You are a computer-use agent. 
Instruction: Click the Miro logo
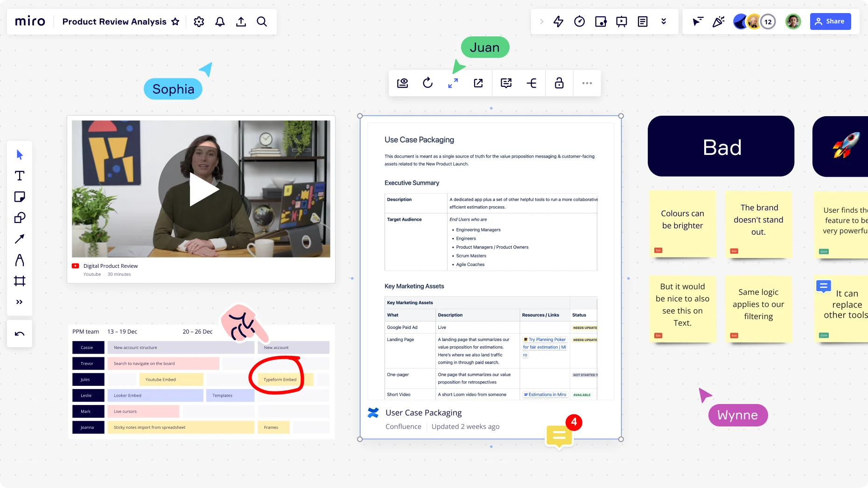30,21
